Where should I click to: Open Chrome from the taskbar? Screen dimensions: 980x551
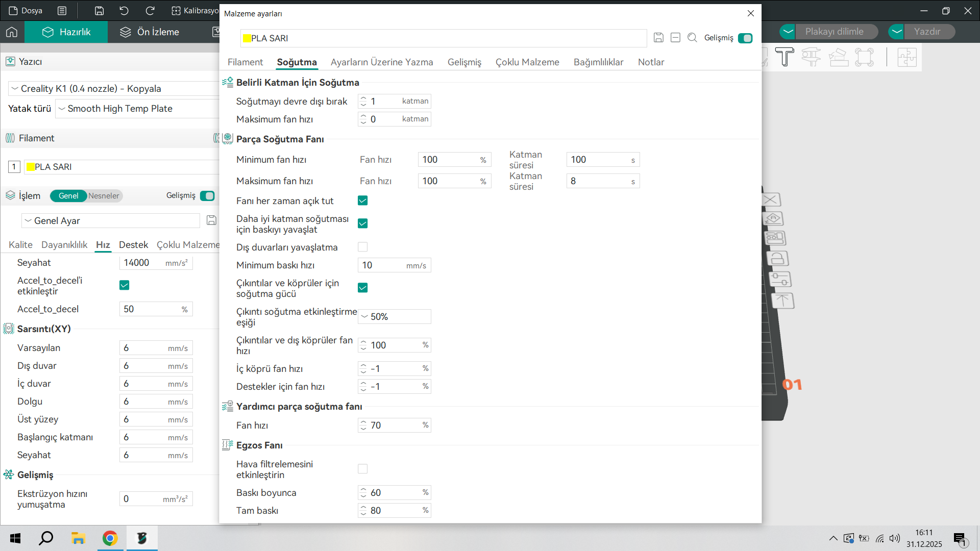[110, 538]
